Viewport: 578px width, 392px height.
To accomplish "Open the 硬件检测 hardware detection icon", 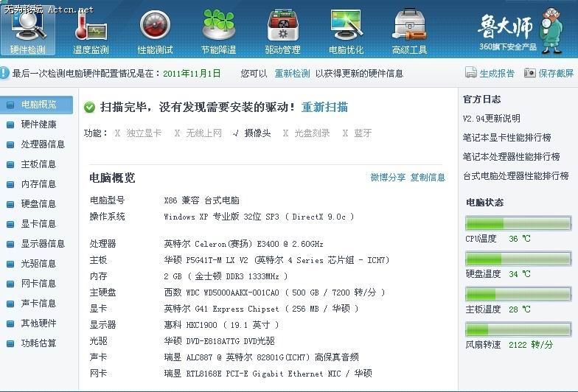I will pos(28,29).
